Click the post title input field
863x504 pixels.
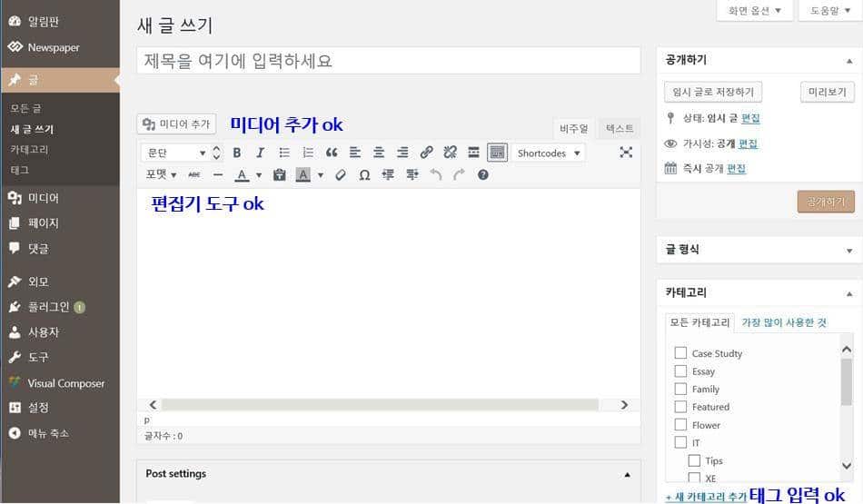click(x=389, y=61)
